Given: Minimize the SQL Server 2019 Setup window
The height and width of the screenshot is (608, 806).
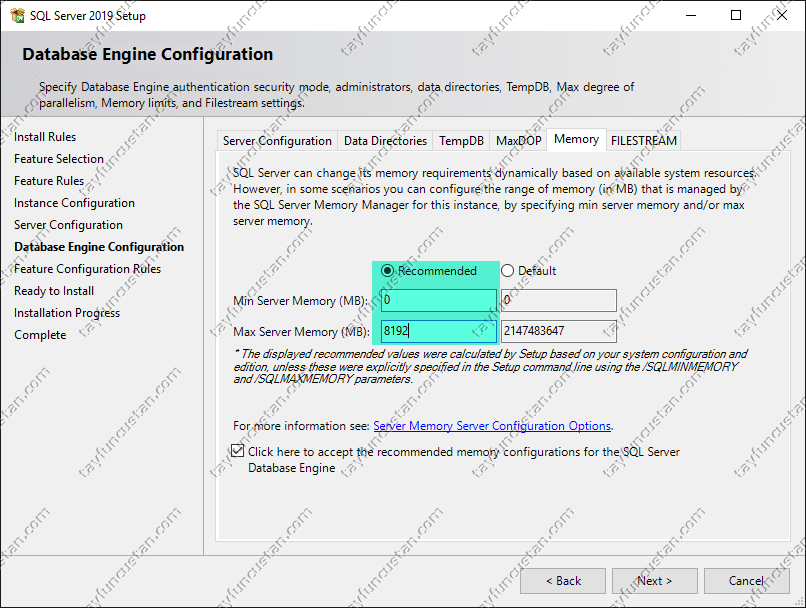Looking at the screenshot, I should pyautogui.click(x=691, y=15).
